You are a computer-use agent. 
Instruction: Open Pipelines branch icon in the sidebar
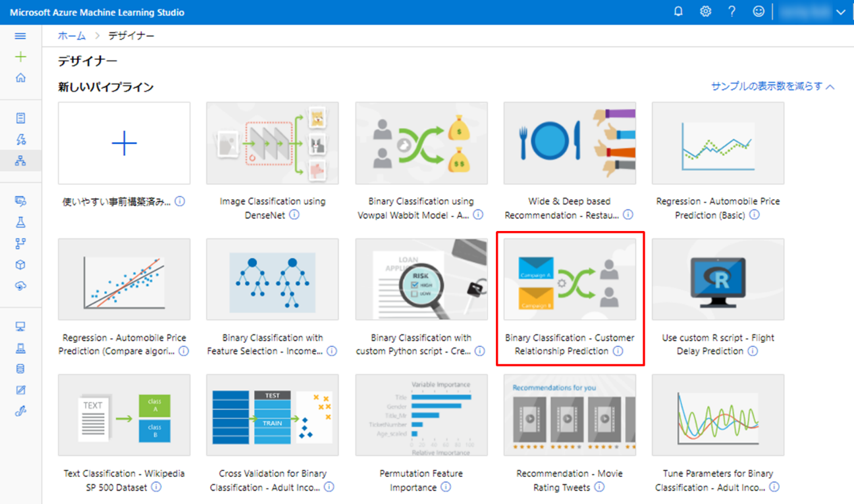20,243
